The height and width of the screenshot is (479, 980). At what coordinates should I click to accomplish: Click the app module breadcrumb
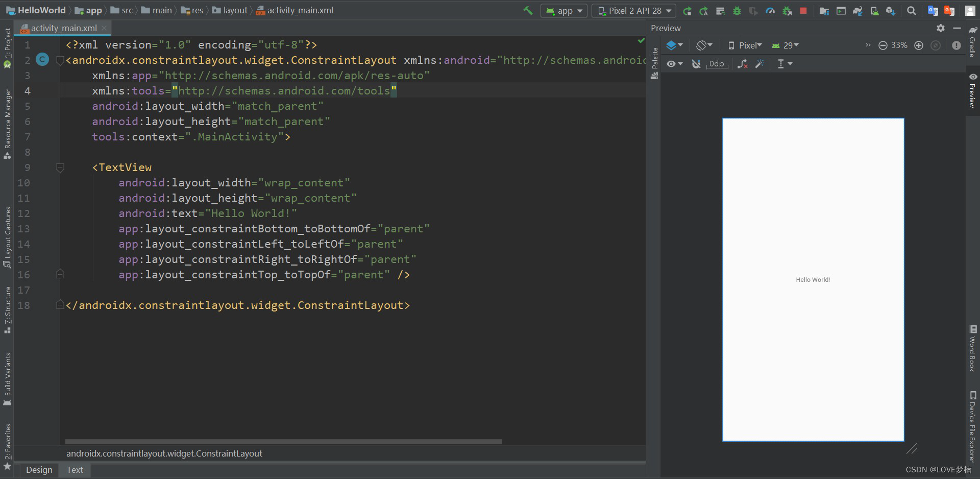click(x=88, y=10)
